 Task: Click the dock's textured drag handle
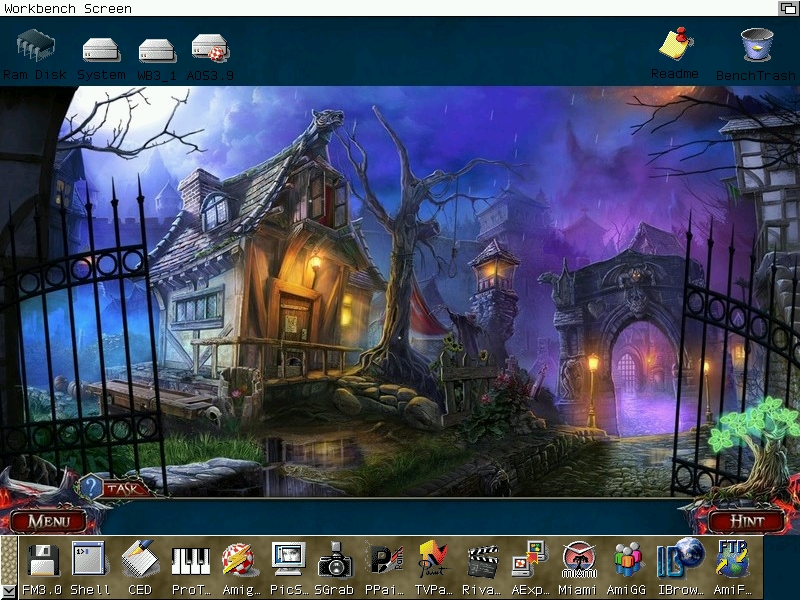pos(9,560)
